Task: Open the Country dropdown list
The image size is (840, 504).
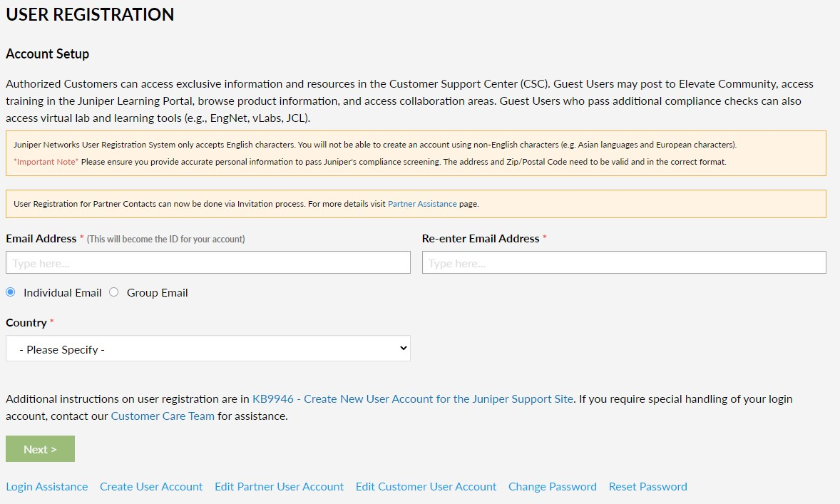Action: click(208, 349)
